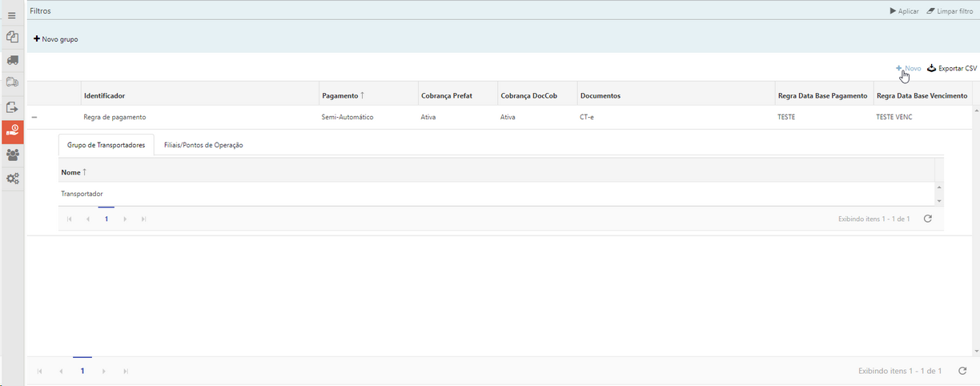The image size is (980, 386).
Task: Open the solid truck sidebar icon
Action: [12, 60]
